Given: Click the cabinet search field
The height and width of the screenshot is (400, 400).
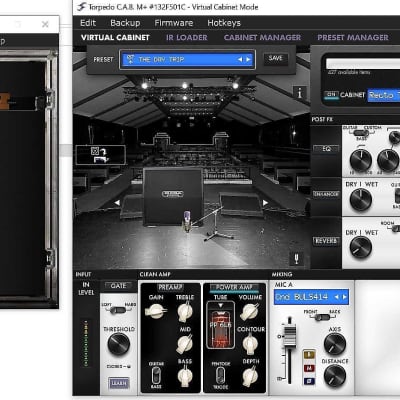Looking at the screenshot, I should pyautogui.click(x=363, y=63).
